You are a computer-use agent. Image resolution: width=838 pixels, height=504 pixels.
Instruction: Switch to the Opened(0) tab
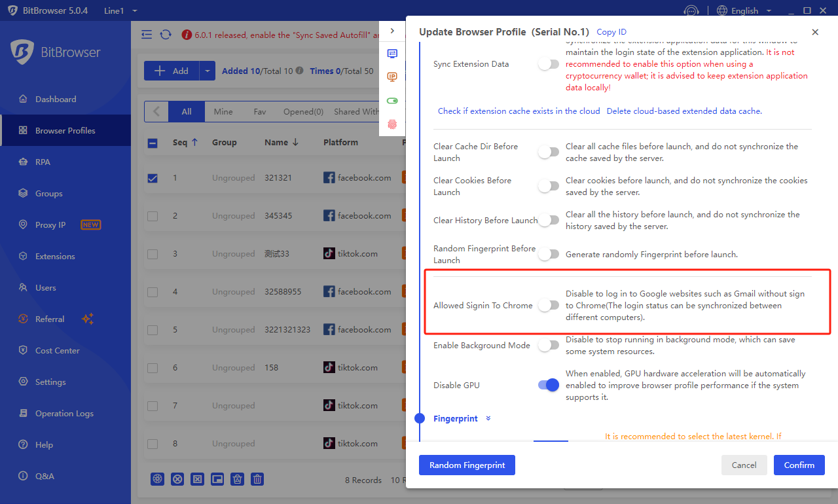(303, 111)
